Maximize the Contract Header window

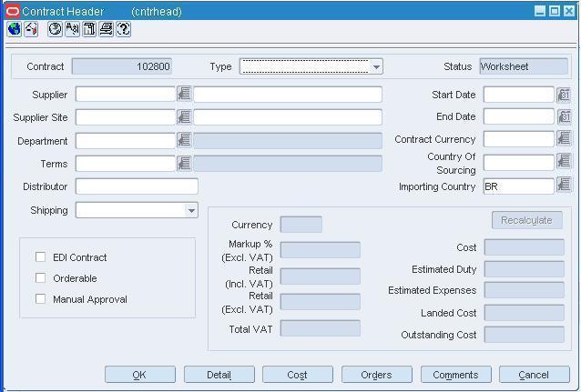point(555,11)
